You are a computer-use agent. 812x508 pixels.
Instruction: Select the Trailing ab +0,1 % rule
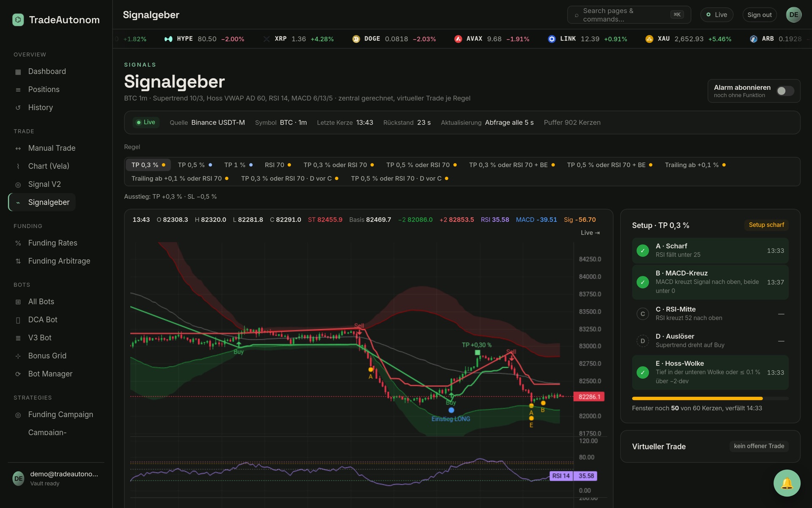point(695,165)
